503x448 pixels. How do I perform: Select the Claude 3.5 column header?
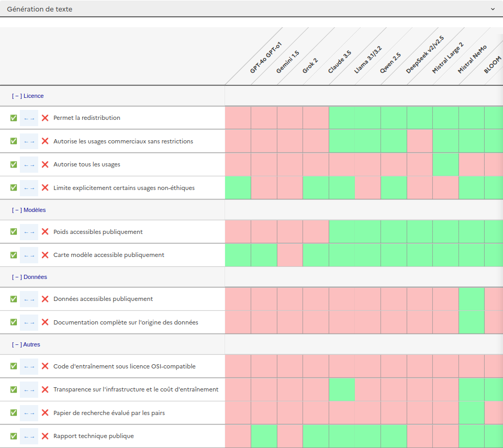pyautogui.click(x=339, y=62)
